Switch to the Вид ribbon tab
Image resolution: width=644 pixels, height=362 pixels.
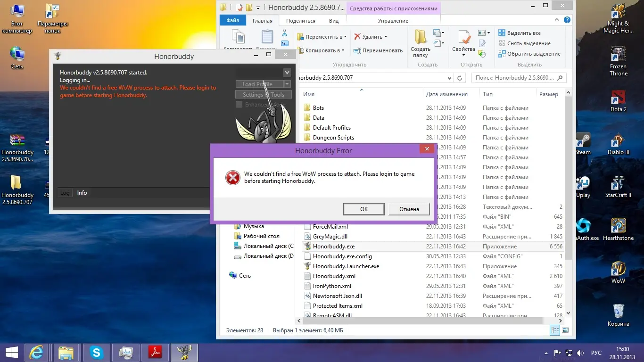(x=334, y=21)
